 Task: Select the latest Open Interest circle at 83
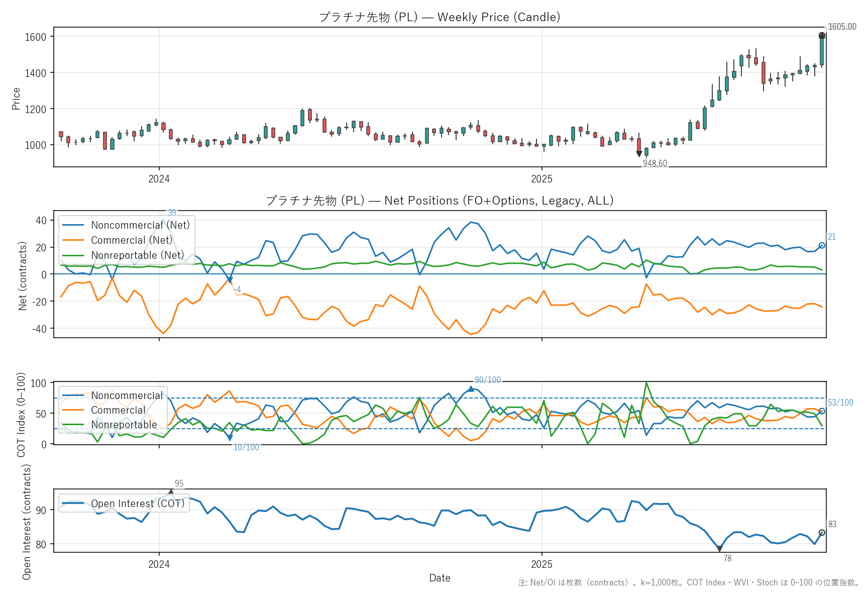(x=822, y=533)
